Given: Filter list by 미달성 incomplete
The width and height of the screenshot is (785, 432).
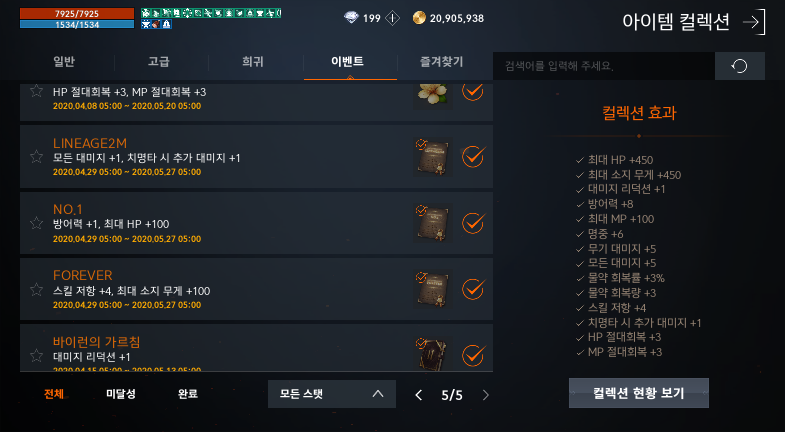Looking at the screenshot, I should click(x=121, y=394).
